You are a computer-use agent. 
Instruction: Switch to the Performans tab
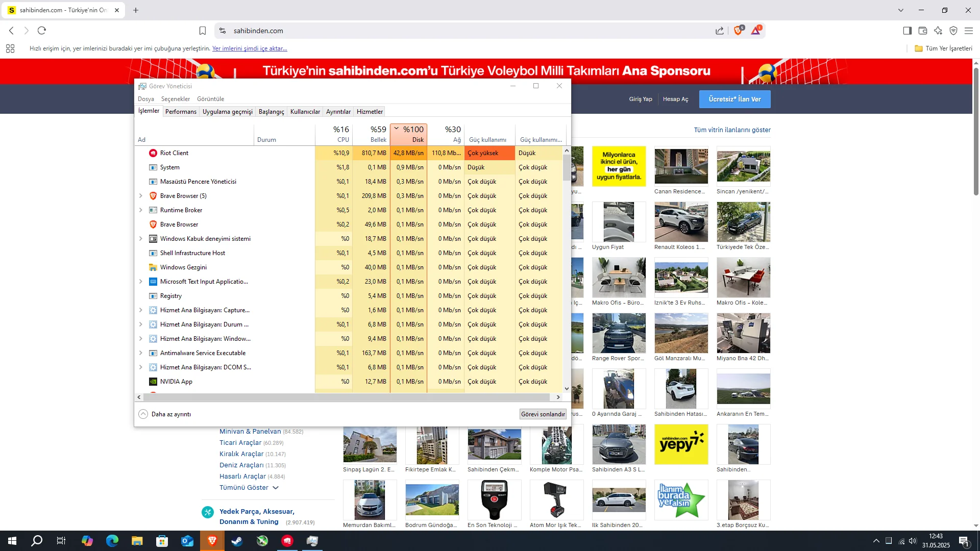point(181,112)
